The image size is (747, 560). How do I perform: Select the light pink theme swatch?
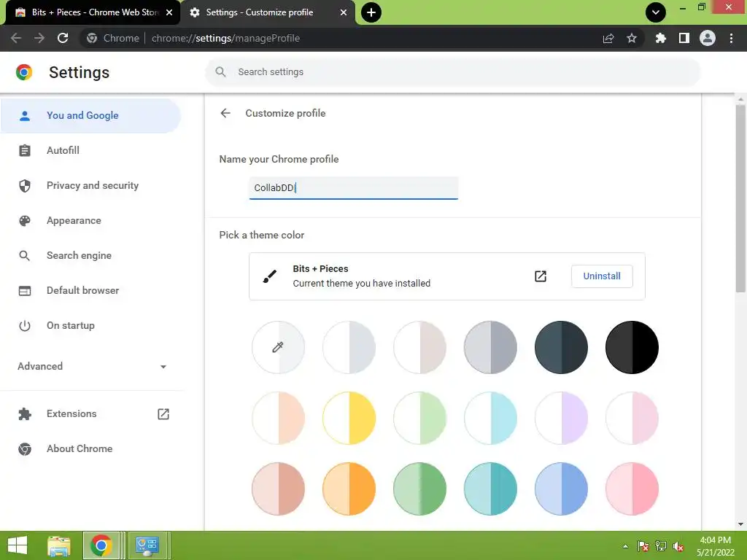click(x=632, y=418)
